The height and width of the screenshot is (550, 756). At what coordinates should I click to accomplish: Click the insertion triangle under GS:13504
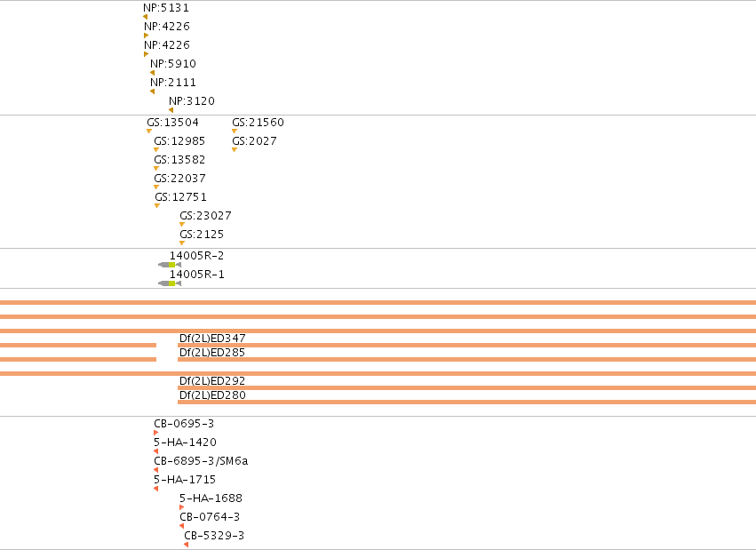[149, 132]
